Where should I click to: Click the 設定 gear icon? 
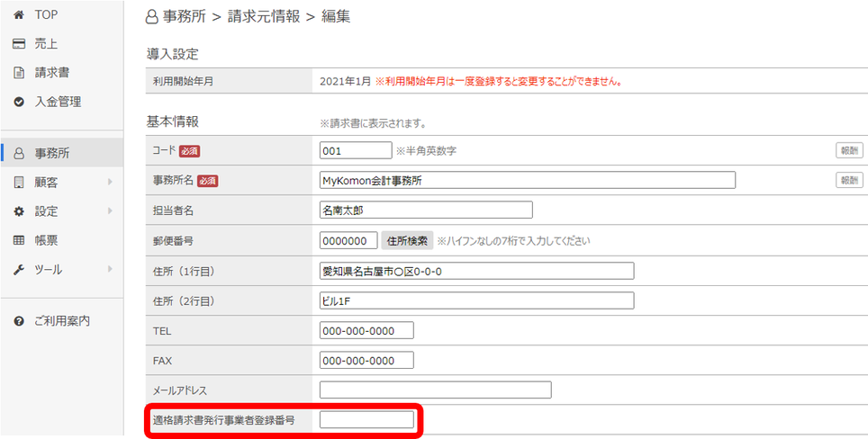pyautogui.click(x=18, y=211)
